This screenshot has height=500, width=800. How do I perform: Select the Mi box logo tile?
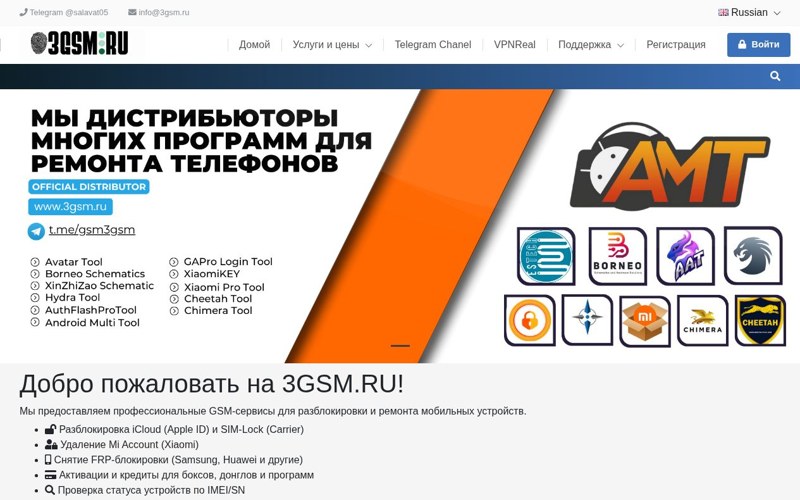[x=645, y=321]
